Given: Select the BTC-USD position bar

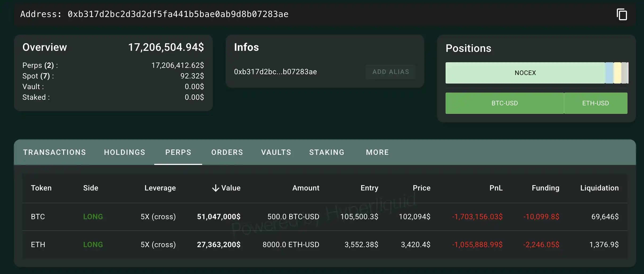Looking at the screenshot, I should point(504,103).
